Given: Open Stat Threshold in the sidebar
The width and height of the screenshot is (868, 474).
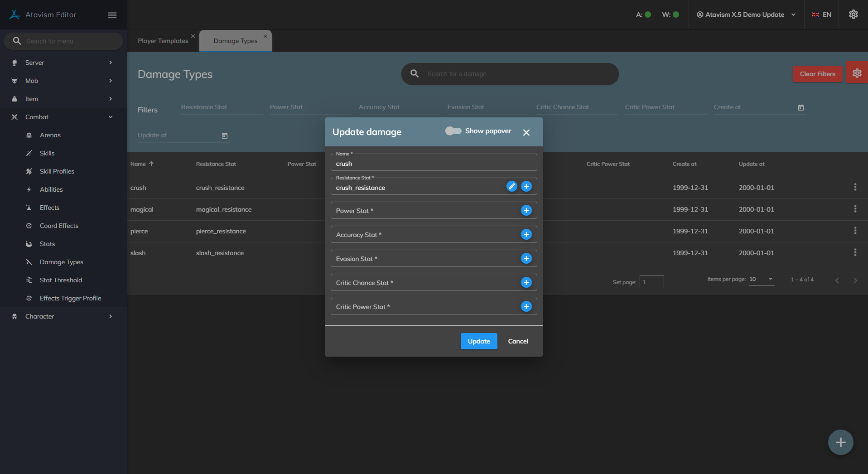Looking at the screenshot, I should pos(61,280).
